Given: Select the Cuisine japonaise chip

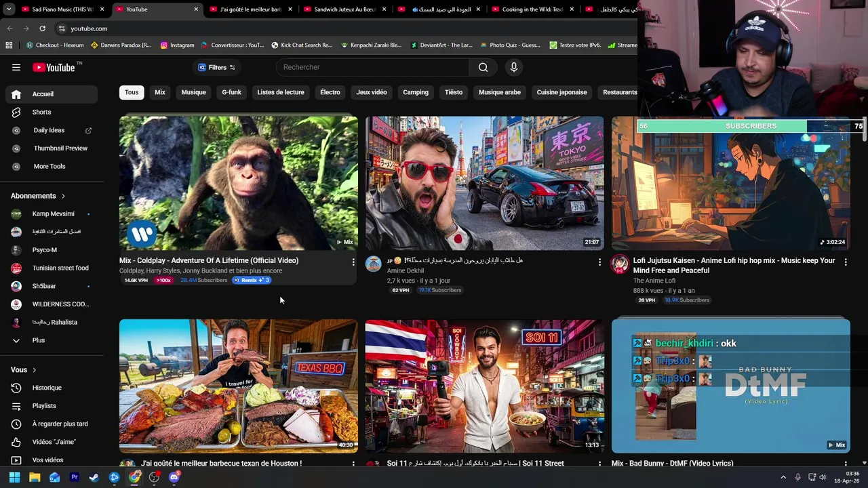Looking at the screenshot, I should pos(561,92).
